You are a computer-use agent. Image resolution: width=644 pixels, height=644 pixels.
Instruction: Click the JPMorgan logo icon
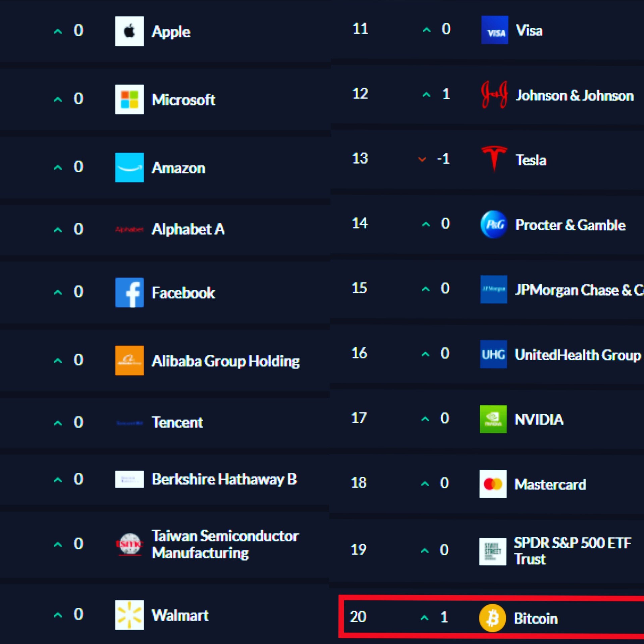tap(493, 289)
